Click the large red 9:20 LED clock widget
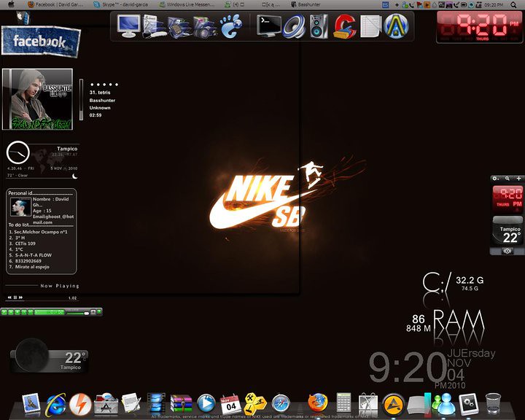Viewport: 525px width, 420px height. 480,27
